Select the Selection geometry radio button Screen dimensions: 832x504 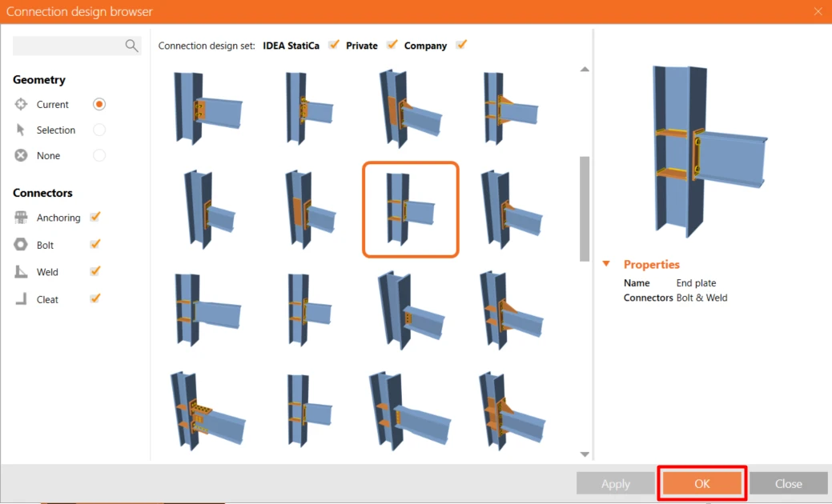pyautogui.click(x=99, y=130)
